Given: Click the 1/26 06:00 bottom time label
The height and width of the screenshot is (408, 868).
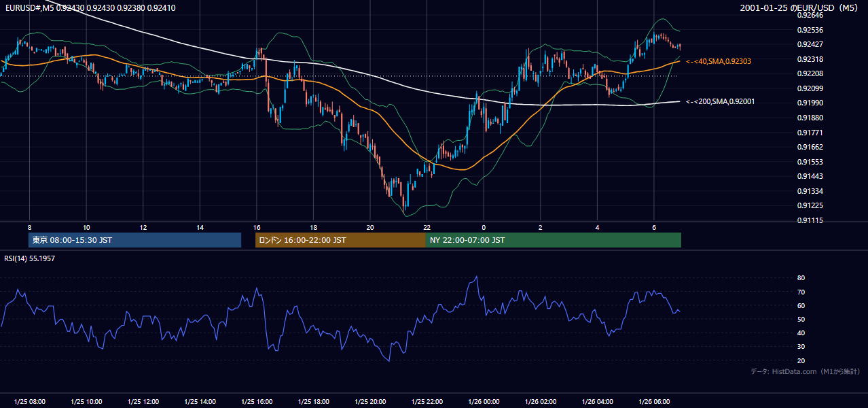Looking at the screenshot, I should 653,401.
